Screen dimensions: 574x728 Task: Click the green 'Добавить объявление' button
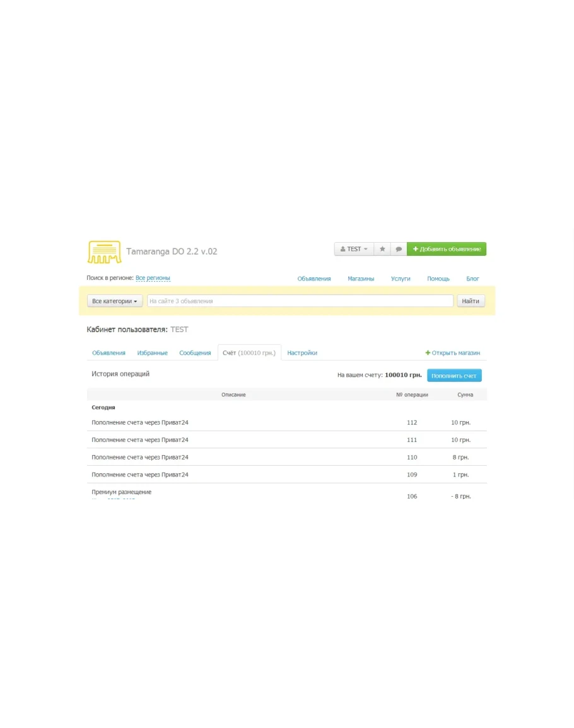pyautogui.click(x=447, y=249)
